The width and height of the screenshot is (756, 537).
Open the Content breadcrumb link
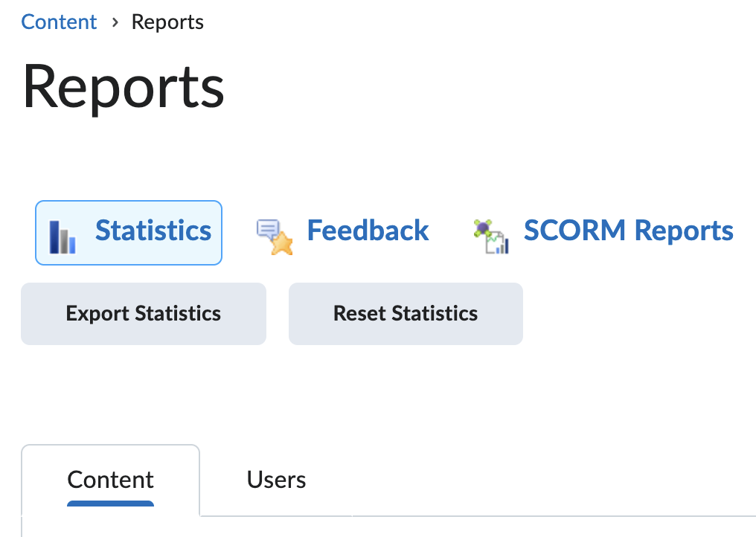pos(59,22)
